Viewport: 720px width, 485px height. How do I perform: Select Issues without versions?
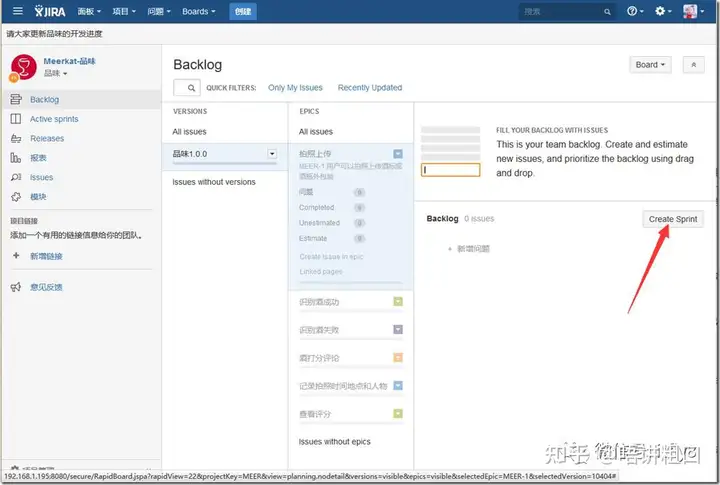(214, 182)
